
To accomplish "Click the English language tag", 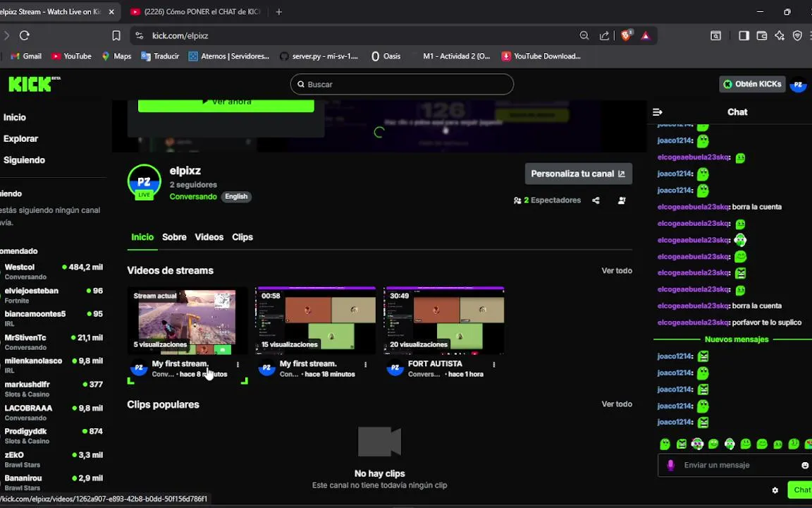I will point(236,196).
